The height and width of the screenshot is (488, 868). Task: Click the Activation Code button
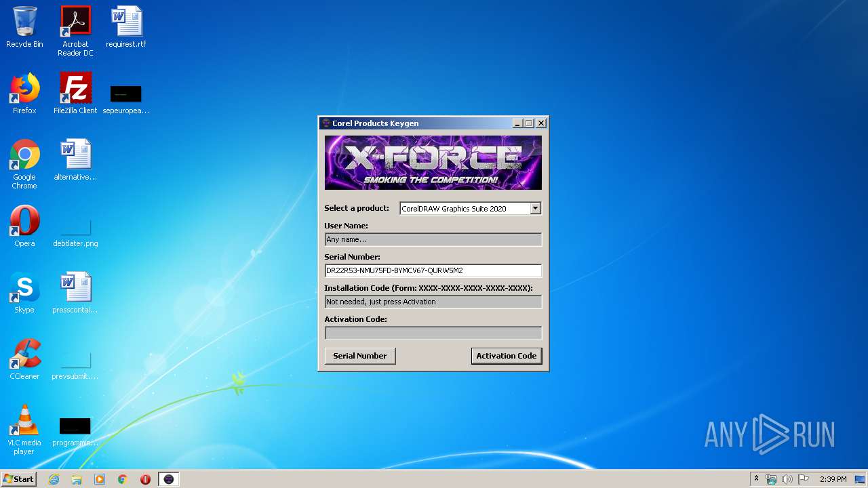pos(507,356)
